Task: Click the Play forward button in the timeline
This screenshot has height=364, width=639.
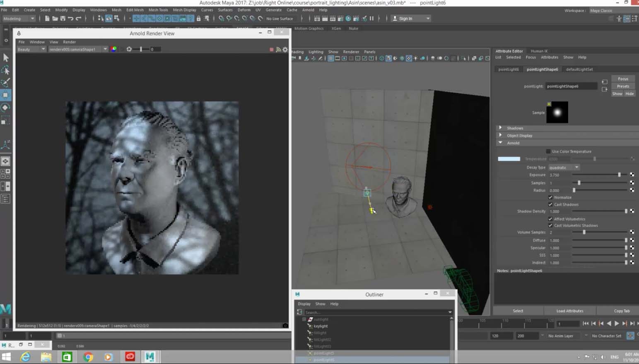Action: (617, 323)
